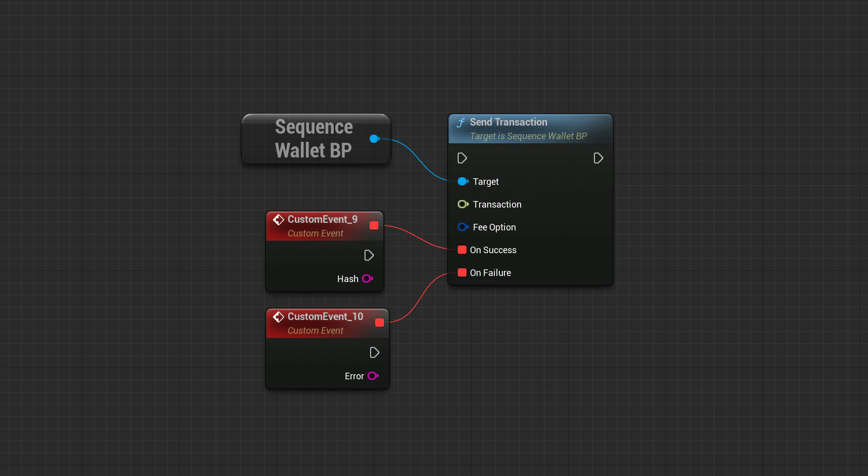Click the Send Transaction exec output pin
Image resolution: width=868 pixels, height=476 pixels.
tap(598, 158)
